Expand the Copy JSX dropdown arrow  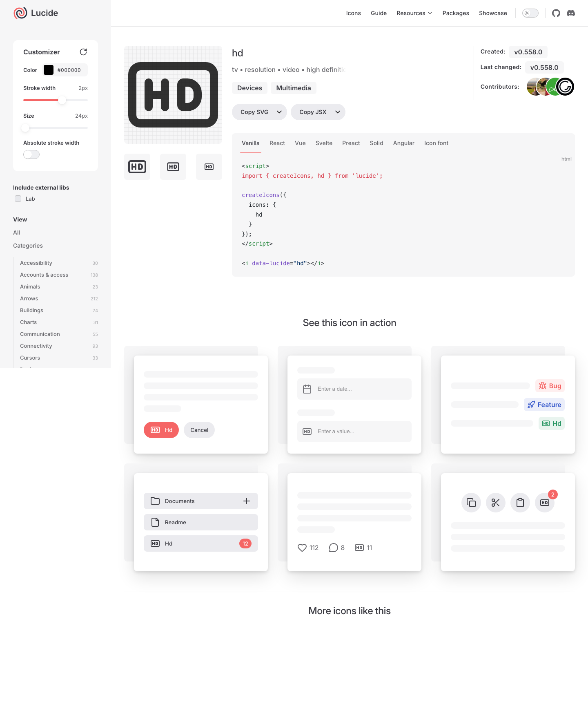338,112
